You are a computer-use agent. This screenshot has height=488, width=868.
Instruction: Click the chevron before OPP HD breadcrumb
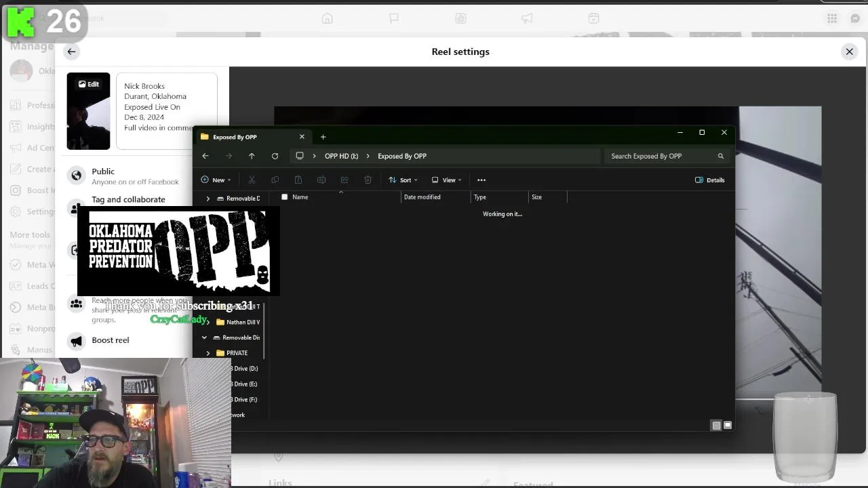click(315, 156)
